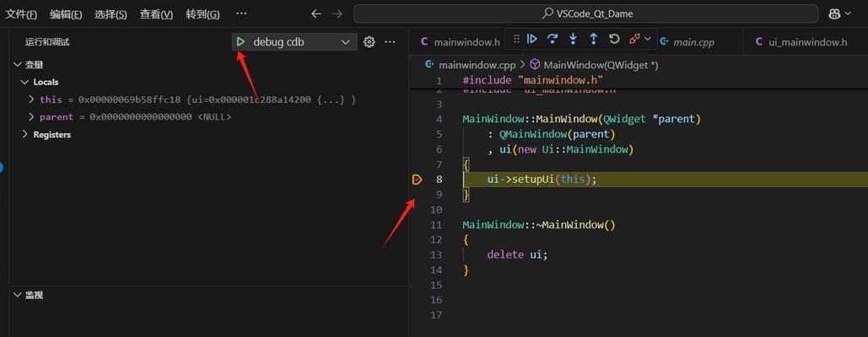Go forward using the right arrow
Viewport: 868px width, 337px height.
coord(337,13)
